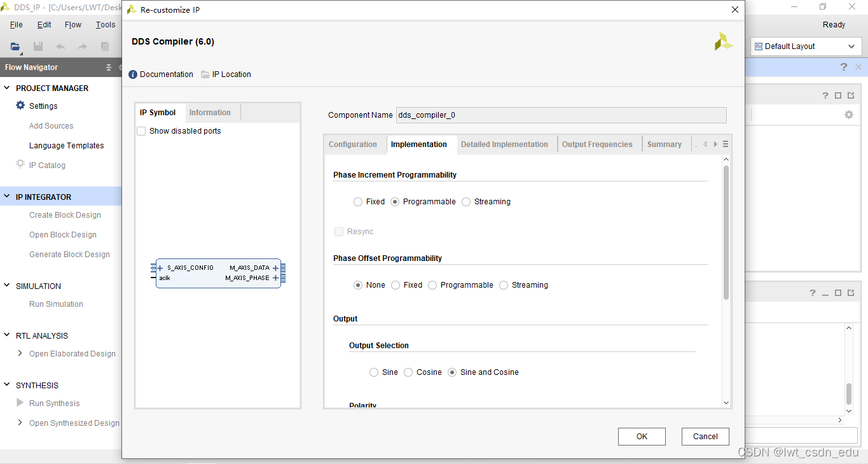Image resolution: width=868 pixels, height=464 pixels.
Task: Open the File menu
Action: [x=17, y=25]
